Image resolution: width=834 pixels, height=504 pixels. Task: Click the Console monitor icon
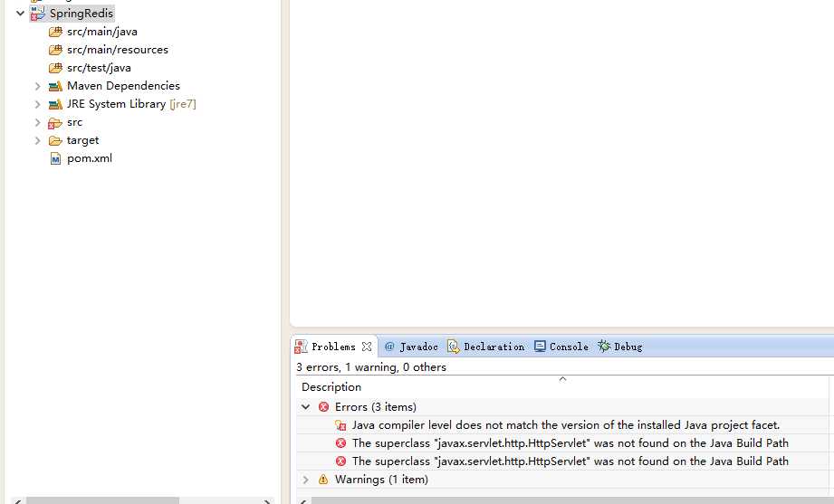(x=540, y=347)
